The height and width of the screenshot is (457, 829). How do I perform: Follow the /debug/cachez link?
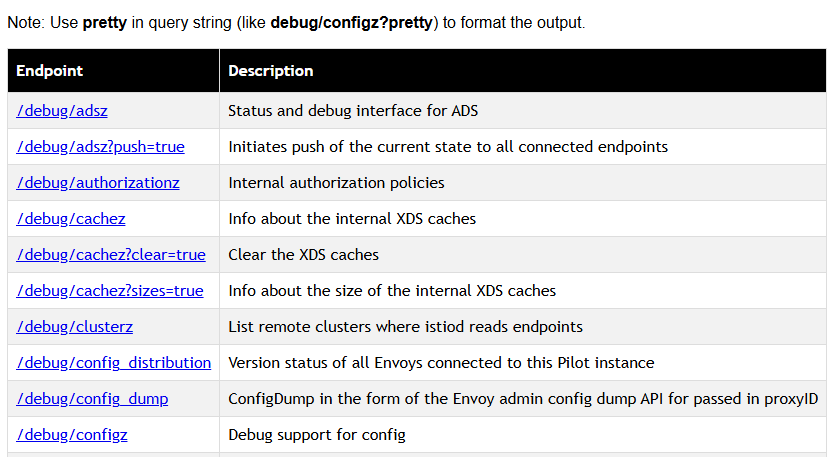[x=71, y=219]
